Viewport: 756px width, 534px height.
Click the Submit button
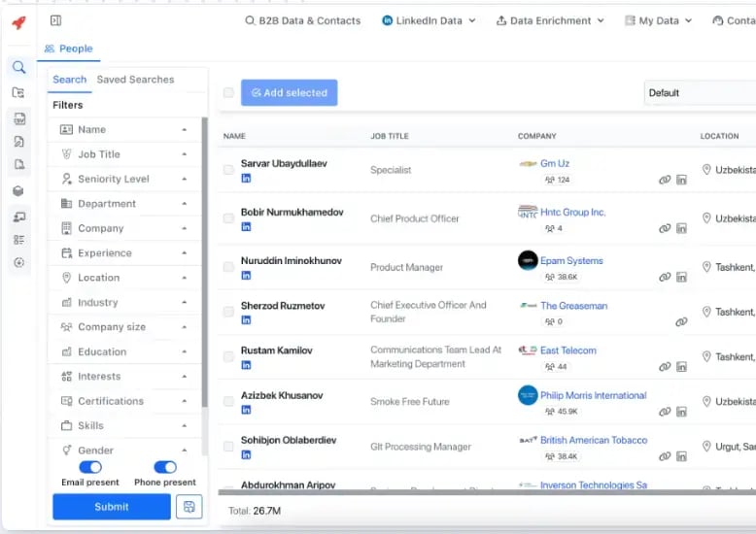tap(112, 507)
